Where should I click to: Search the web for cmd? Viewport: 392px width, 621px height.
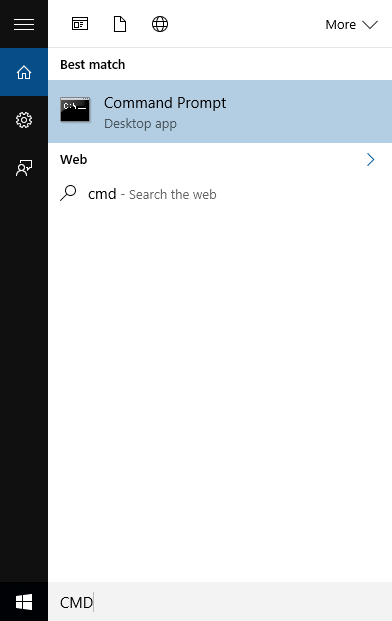click(x=220, y=194)
